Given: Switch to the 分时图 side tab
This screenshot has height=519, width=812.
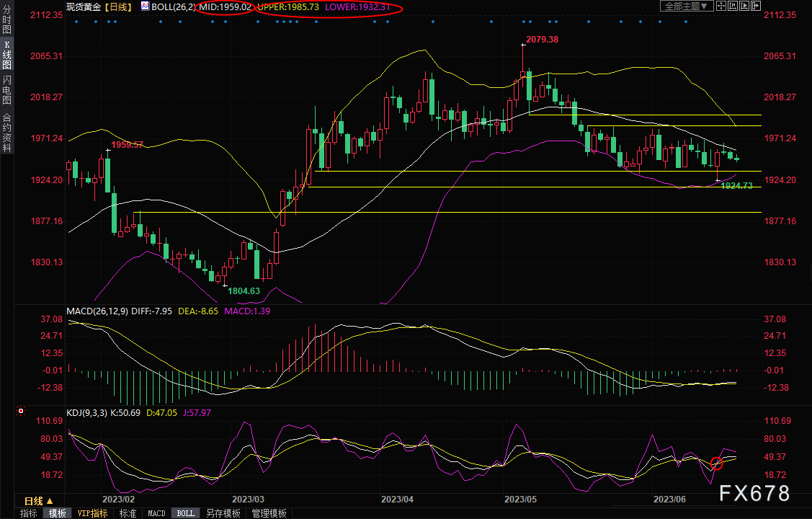Looking at the screenshot, I should coord(6,19).
